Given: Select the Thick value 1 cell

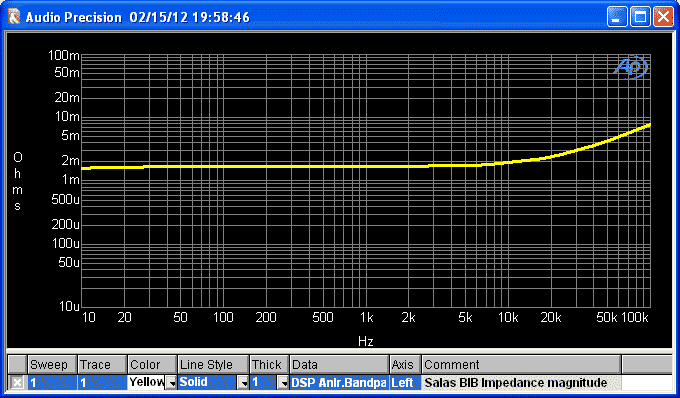Looking at the screenshot, I should tap(264, 382).
